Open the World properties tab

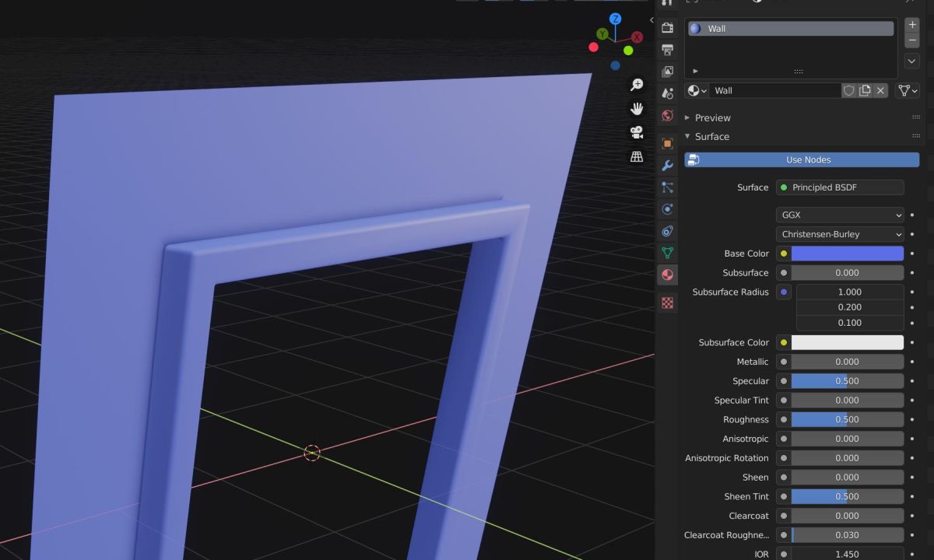point(667,116)
